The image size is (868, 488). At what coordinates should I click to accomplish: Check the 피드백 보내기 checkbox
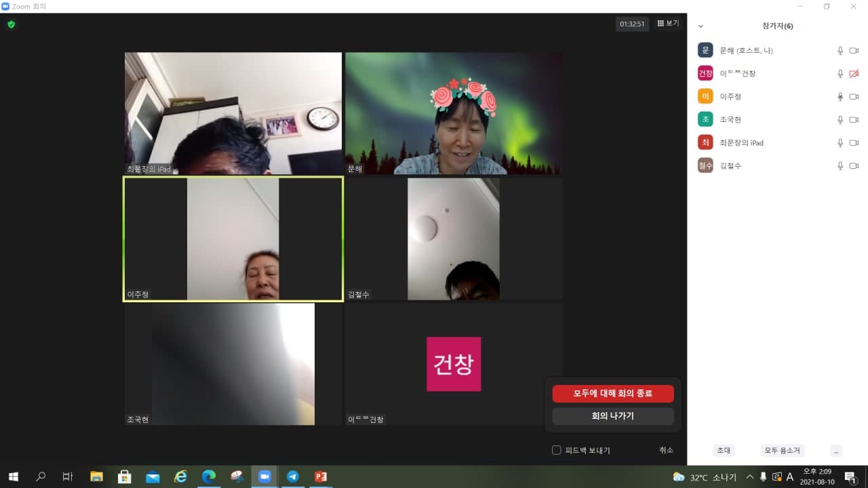click(x=556, y=450)
